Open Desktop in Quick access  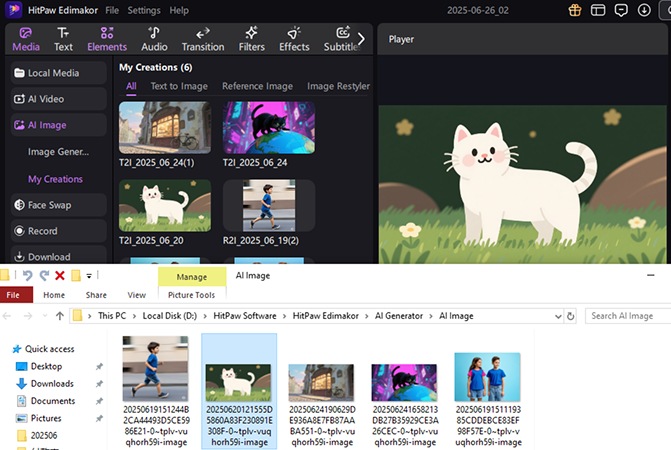tap(46, 367)
